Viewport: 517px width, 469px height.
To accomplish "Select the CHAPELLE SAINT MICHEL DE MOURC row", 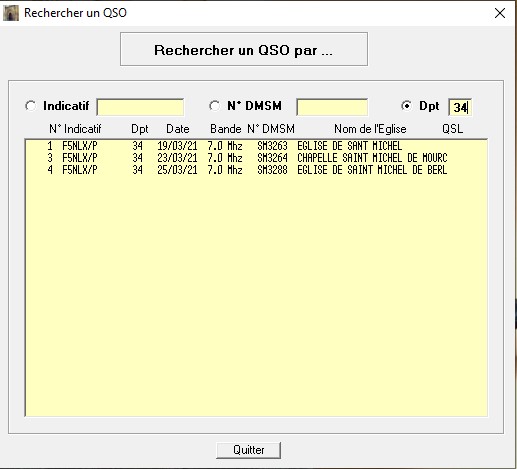I will point(256,158).
